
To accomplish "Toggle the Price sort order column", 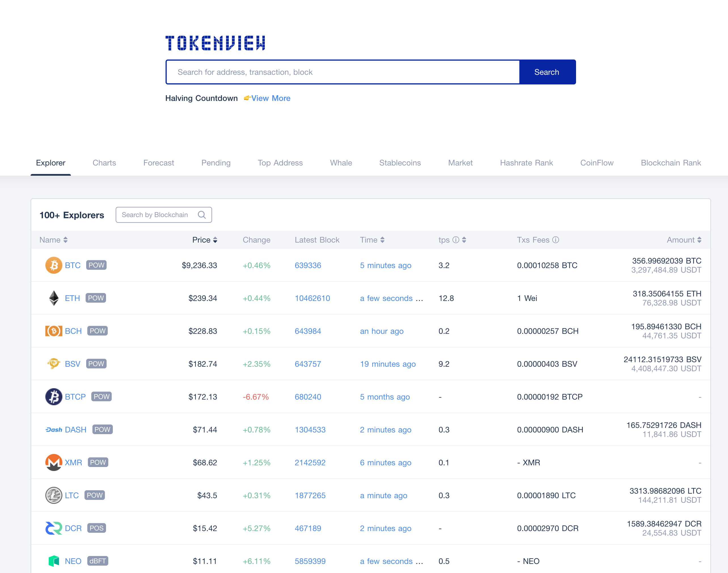I will point(206,240).
